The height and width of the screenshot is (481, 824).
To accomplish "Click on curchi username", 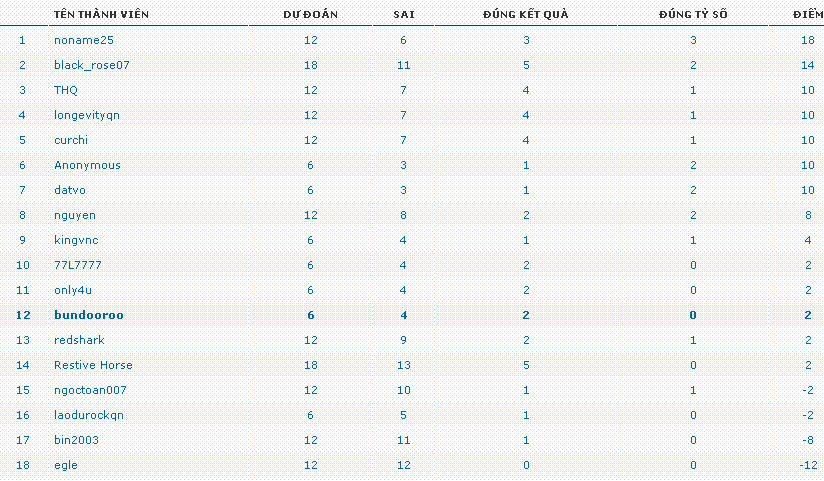I will tap(71, 140).
